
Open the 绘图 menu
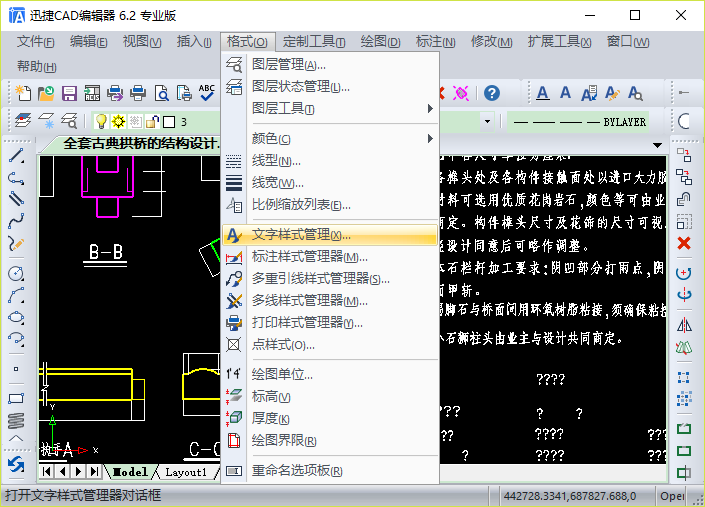380,42
